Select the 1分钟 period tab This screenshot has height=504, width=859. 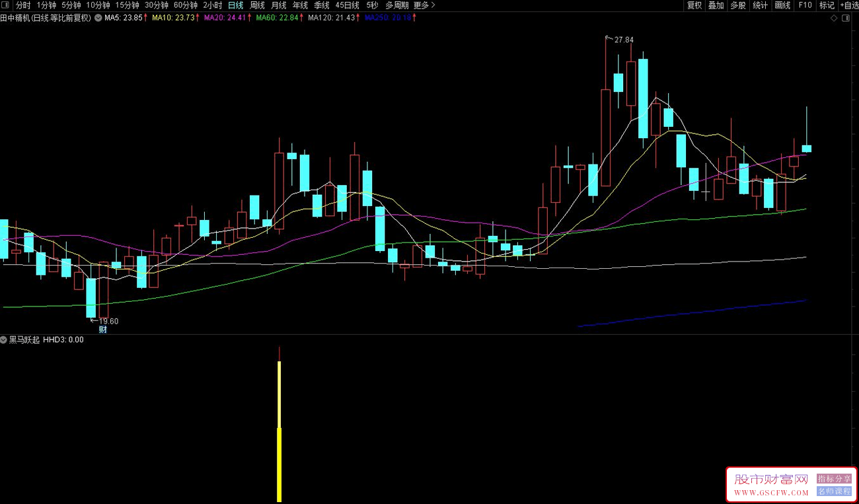tap(46, 5)
